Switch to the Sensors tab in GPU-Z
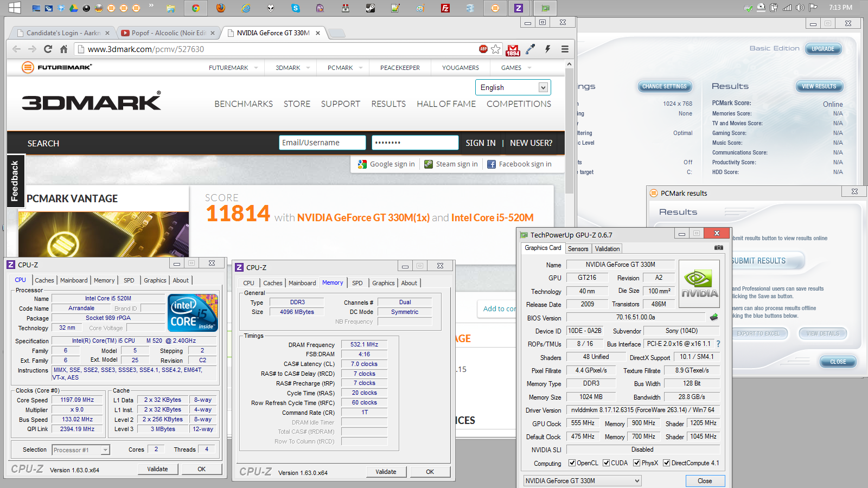The height and width of the screenshot is (488, 868). pos(578,249)
